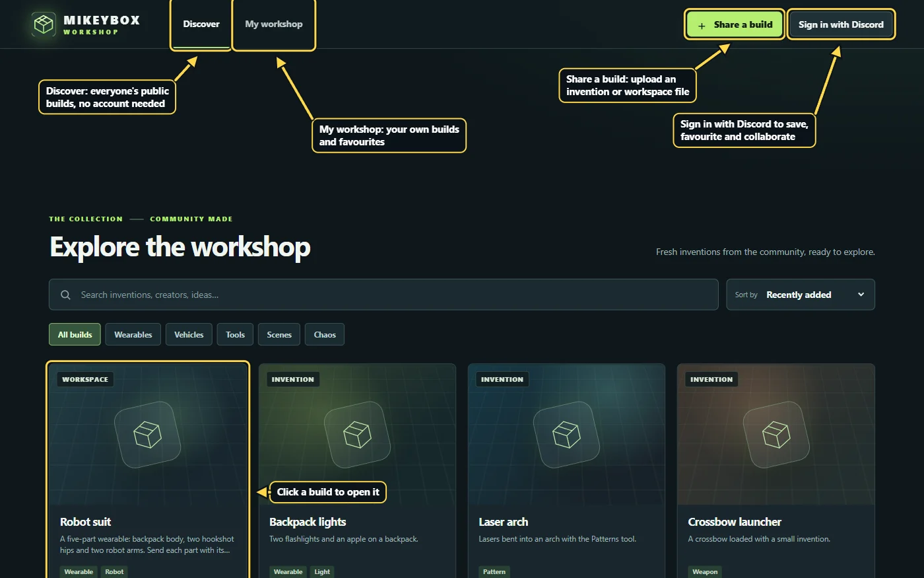This screenshot has height=578, width=924.
Task: Click the Pattern tag on Laser arch
Action: pos(494,572)
